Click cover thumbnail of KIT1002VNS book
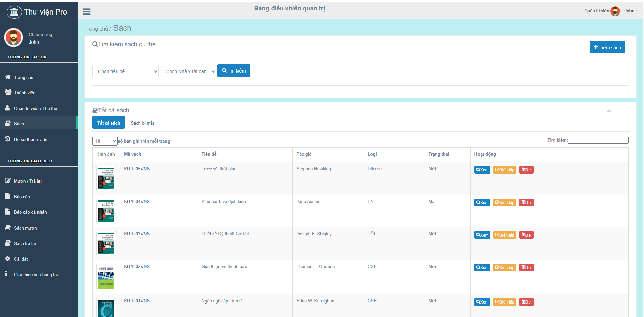The image size is (644, 317). coord(106,277)
